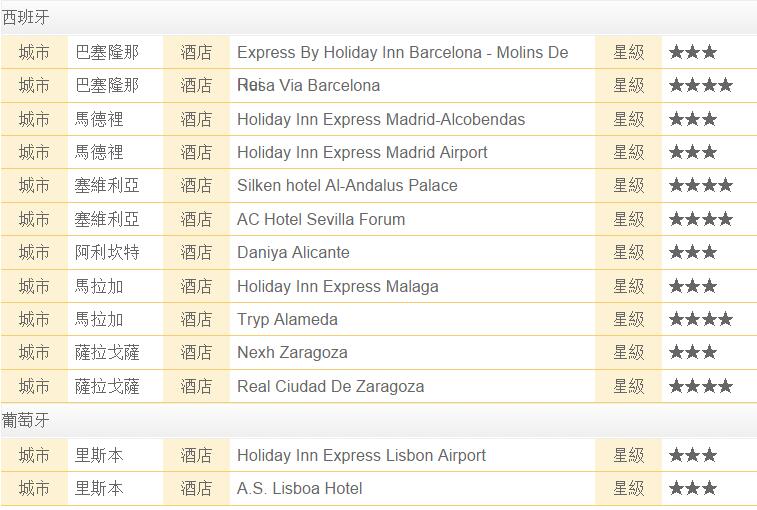Image resolution: width=757 pixels, height=510 pixels.
Task: Click the star rating for AC Hotel Sevilla Forum
Action: tap(701, 219)
